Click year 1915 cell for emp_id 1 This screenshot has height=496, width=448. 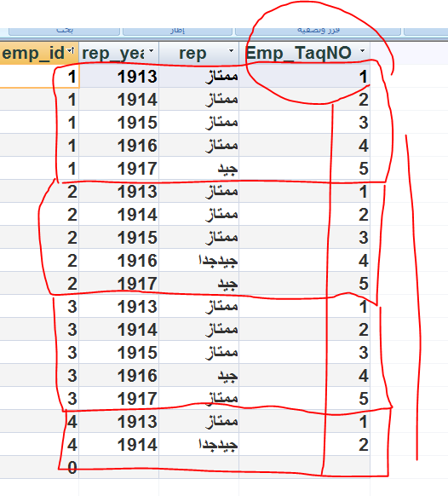pos(119,123)
